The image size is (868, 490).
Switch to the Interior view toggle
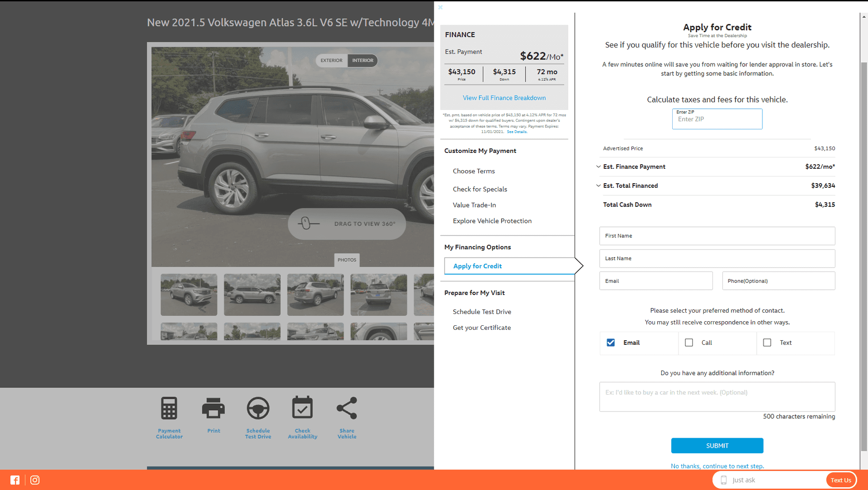coord(363,60)
